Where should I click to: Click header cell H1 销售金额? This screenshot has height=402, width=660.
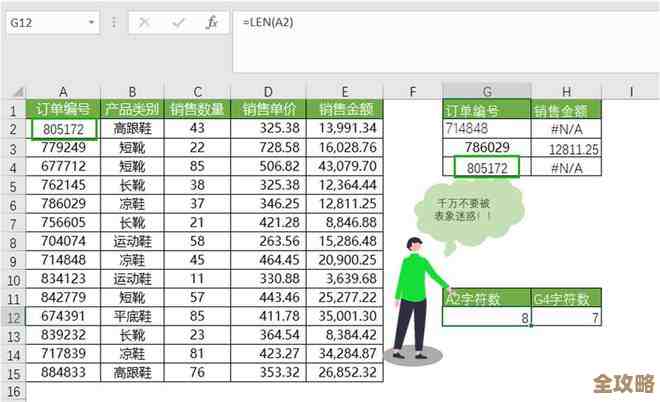[x=567, y=110]
